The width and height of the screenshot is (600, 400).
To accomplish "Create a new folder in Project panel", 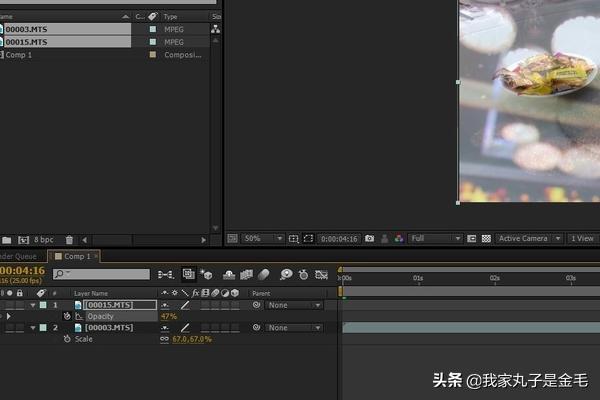I will point(7,240).
